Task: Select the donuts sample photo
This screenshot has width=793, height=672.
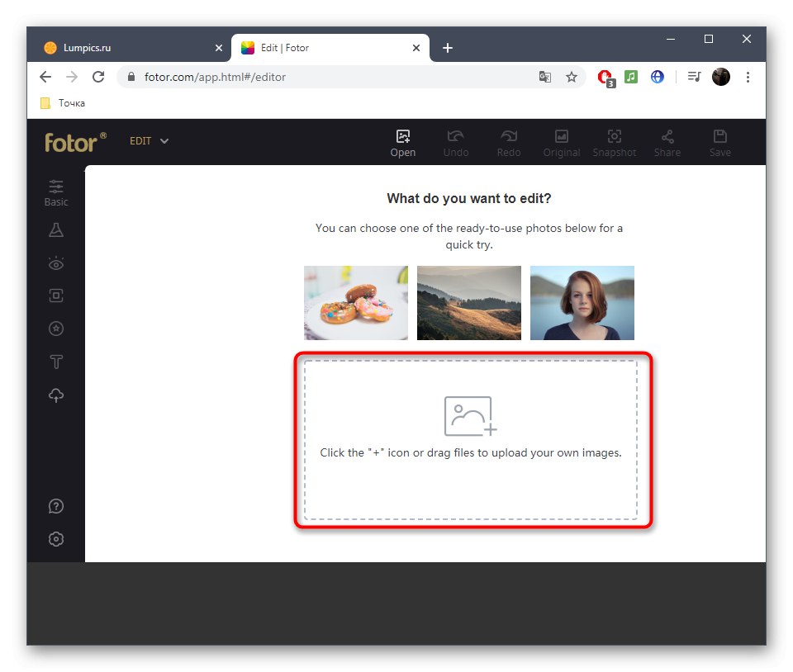Action: click(x=355, y=302)
